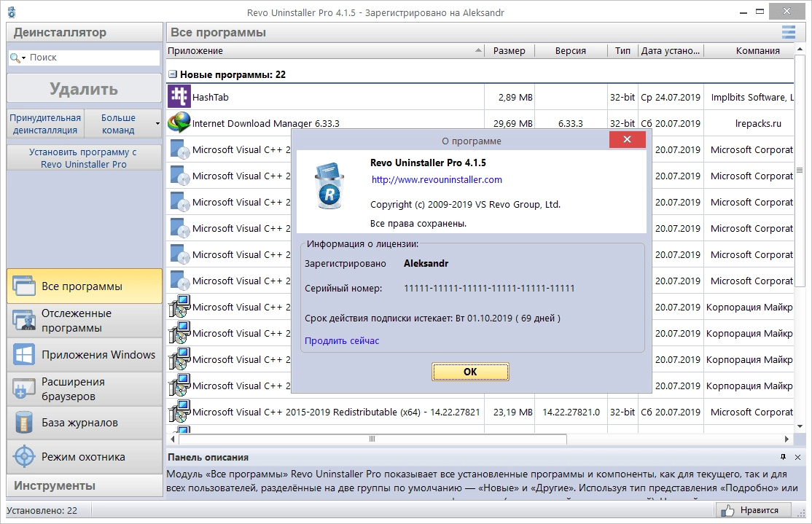The width and height of the screenshot is (812, 524).
Task: Click the Windows Apps logo icon
Action: pos(24,355)
